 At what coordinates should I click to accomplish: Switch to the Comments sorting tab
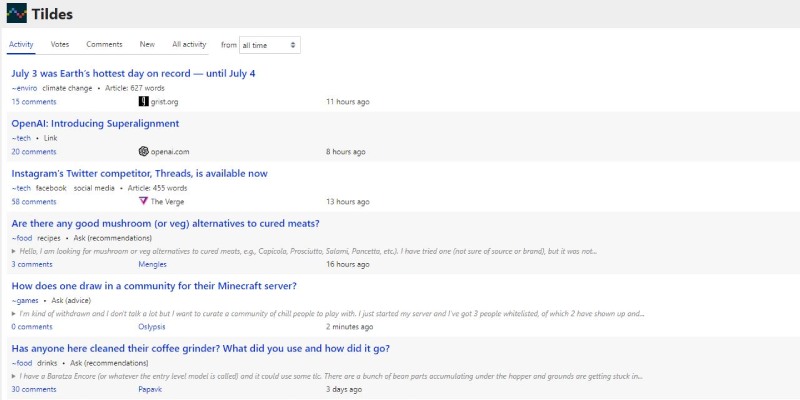104,45
